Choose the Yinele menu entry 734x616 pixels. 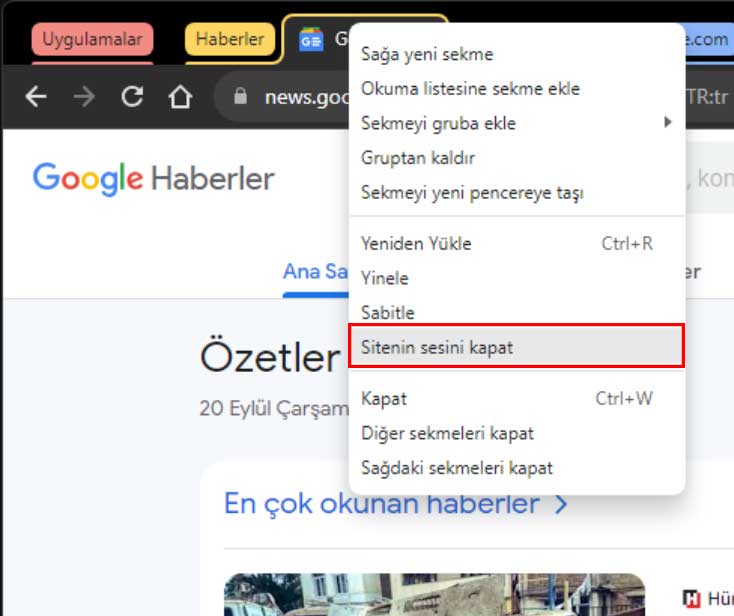517,278
